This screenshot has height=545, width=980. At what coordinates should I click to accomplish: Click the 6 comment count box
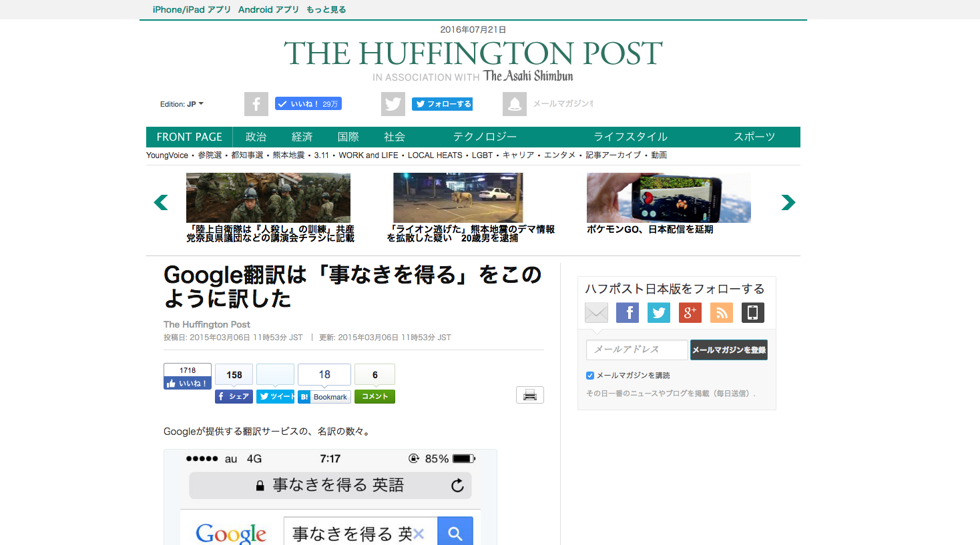click(375, 375)
